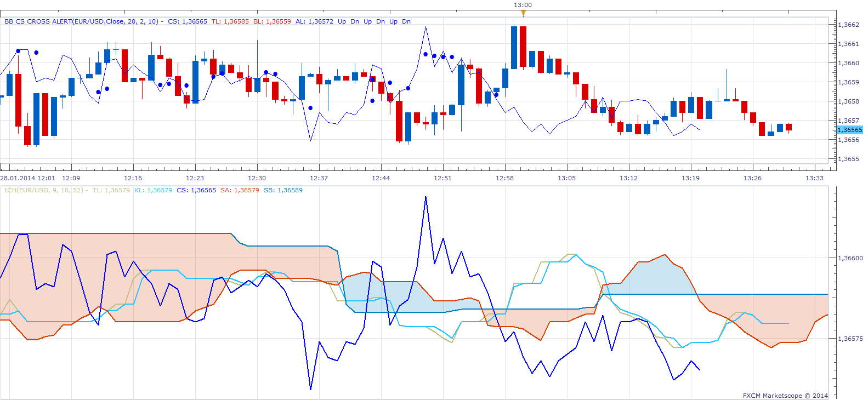Click the last Dn signal label in header

pyautogui.click(x=406, y=21)
